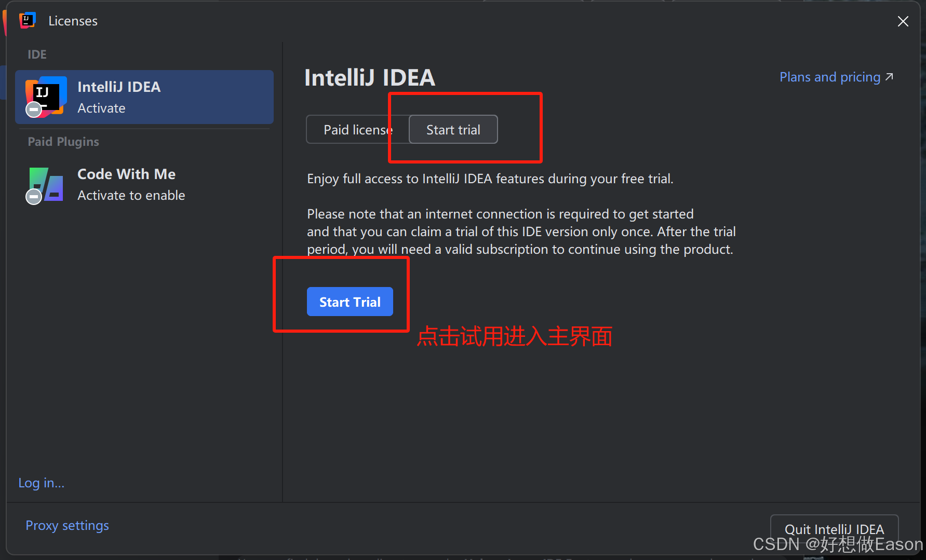This screenshot has width=926, height=560.
Task: Click the Code With Me plugin icon
Action: (x=45, y=185)
